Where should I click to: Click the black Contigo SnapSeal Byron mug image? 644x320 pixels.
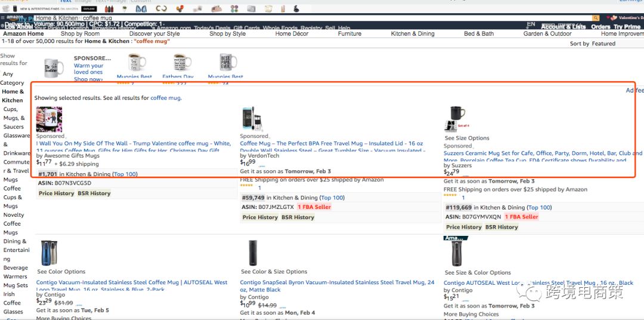coord(252,253)
